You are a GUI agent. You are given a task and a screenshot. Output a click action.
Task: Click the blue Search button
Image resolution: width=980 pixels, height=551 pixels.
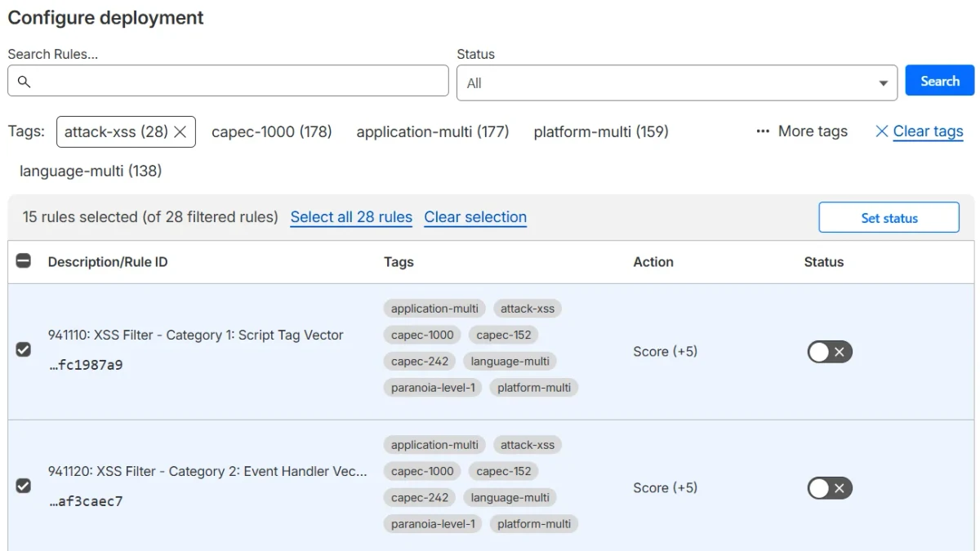click(940, 81)
